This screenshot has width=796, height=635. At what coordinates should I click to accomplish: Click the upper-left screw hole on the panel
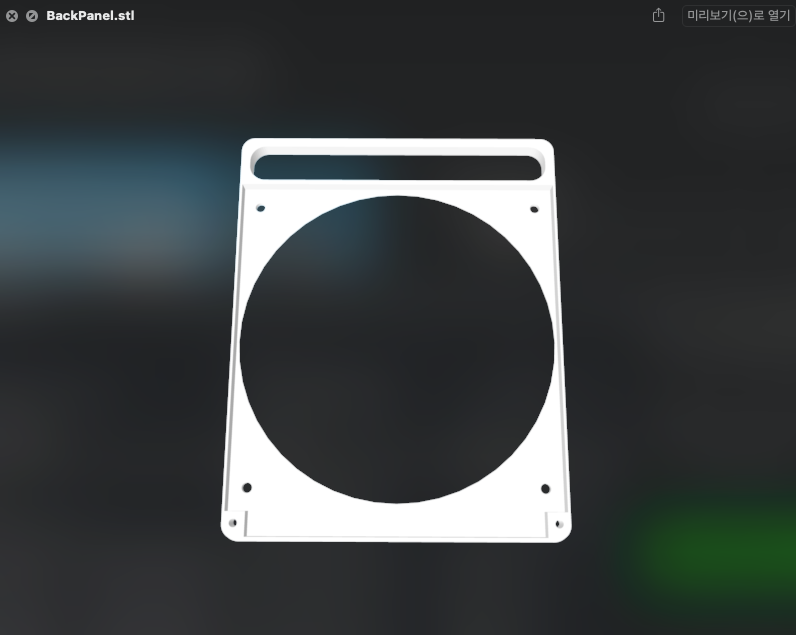tap(261, 209)
